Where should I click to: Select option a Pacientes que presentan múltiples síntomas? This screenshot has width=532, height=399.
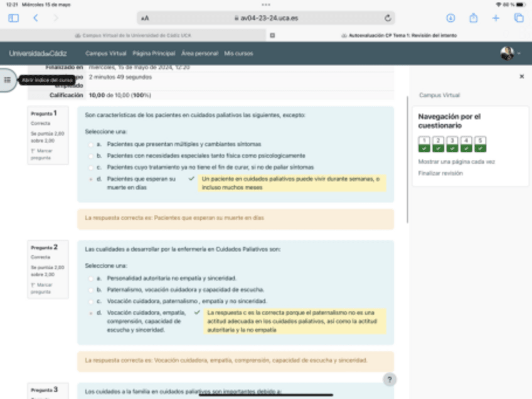tap(90, 144)
